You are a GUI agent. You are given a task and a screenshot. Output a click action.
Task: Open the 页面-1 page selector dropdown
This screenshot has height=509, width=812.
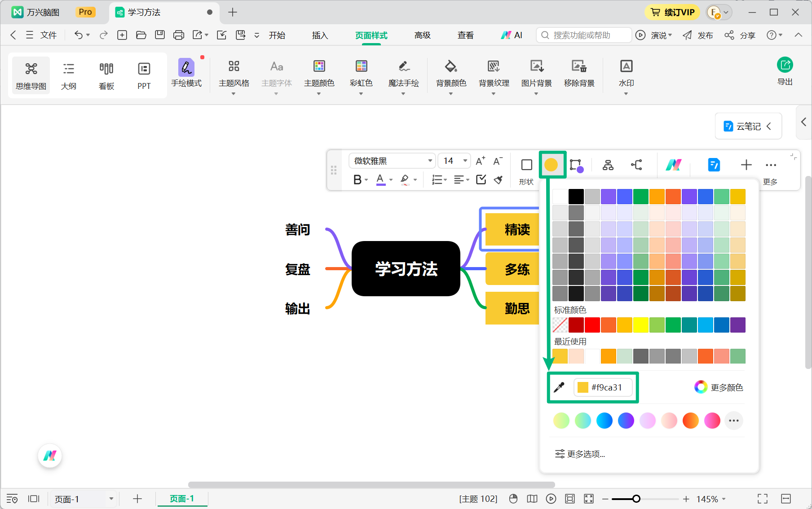pos(84,499)
